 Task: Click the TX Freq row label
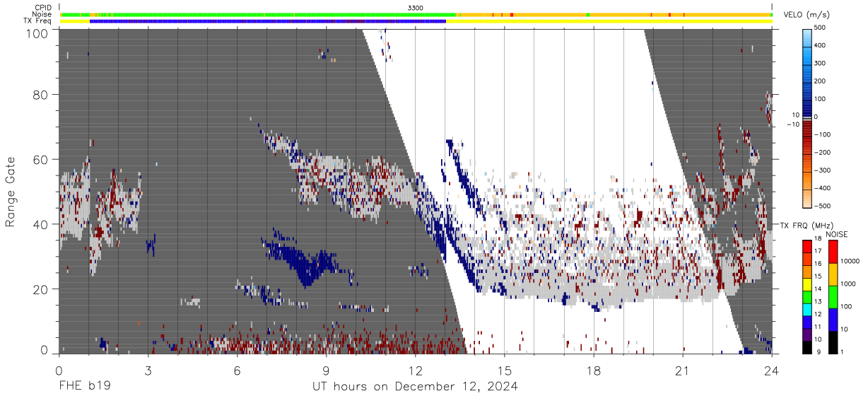[37, 21]
